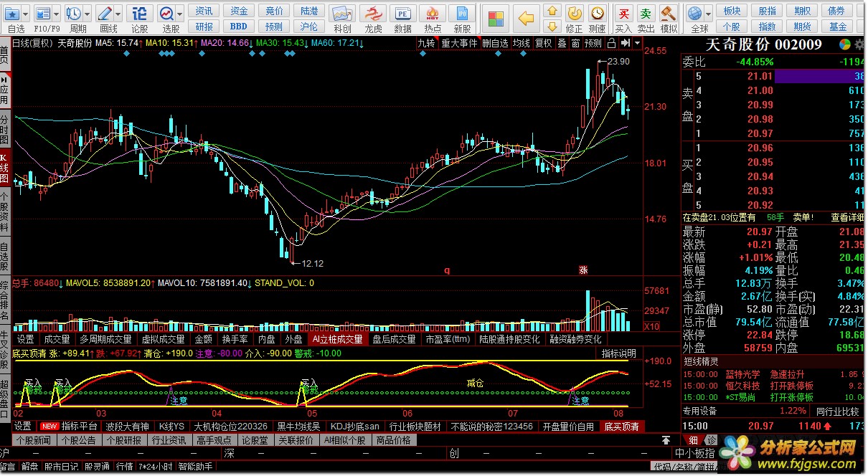Toggle 窗 multi-window button
Image resolution: width=868 pixels, height=476 pixels.
tap(575, 44)
